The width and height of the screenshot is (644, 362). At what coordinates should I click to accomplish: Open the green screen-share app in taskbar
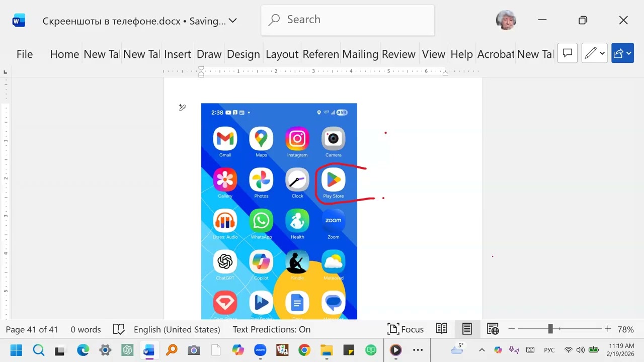tap(371, 350)
